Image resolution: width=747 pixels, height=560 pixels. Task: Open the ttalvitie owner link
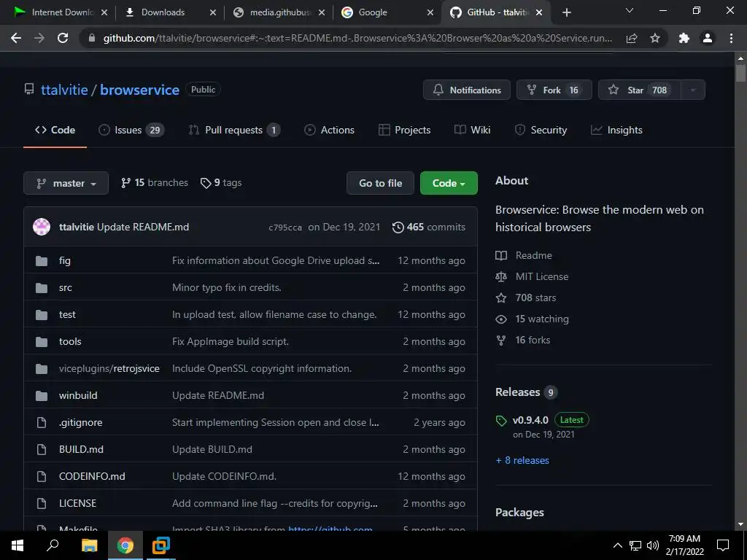point(64,90)
